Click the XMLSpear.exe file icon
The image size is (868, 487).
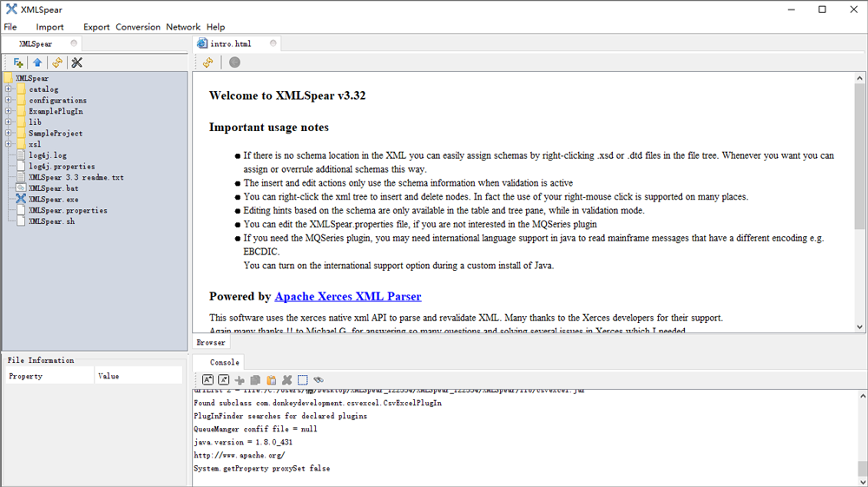coord(21,199)
